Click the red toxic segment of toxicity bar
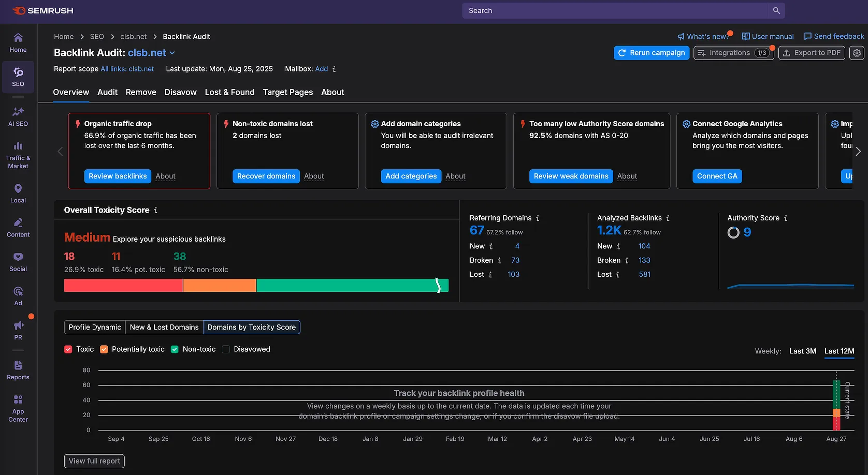Screen dimensions: 868x475 [123, 286]
